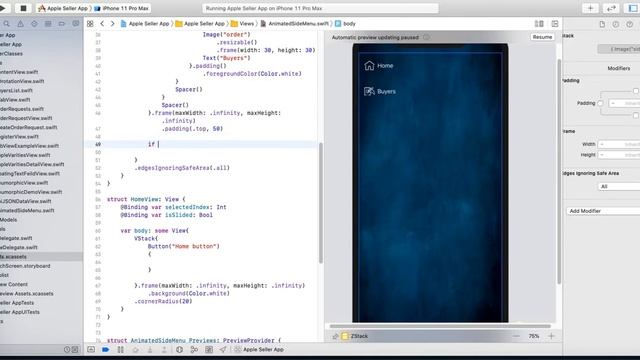Image resolution: width=640 pixels, height=360 pixels.
Task: Click Apple Seller App project in breadcrumb
Action: (x=144, y=24)
